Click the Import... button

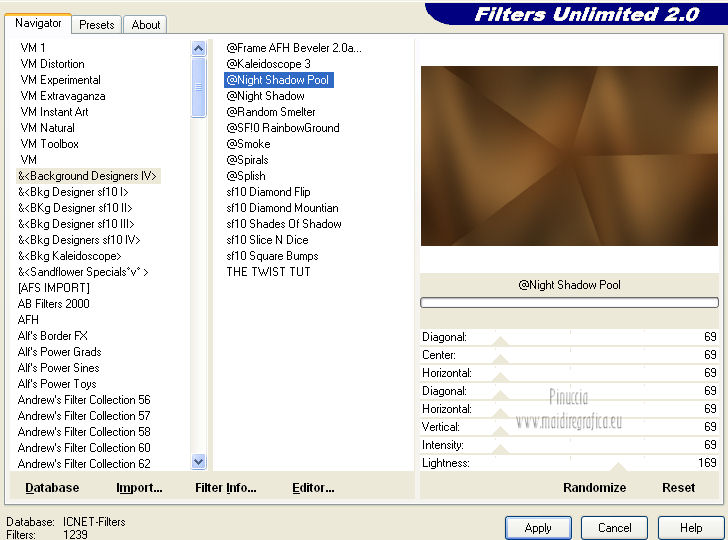139,488
